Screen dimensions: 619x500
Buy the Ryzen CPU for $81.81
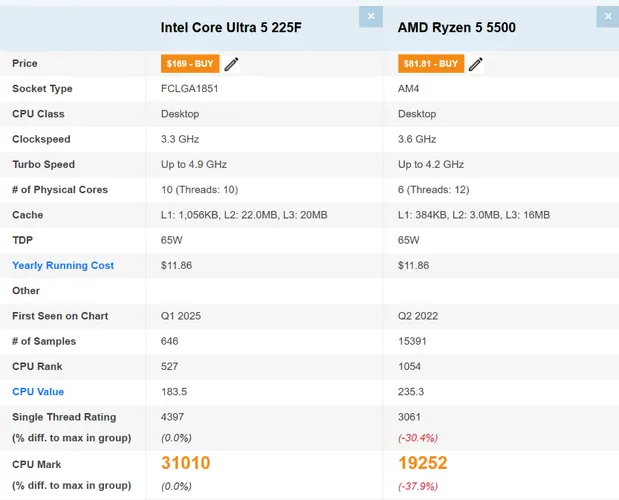tap(431, 64)
